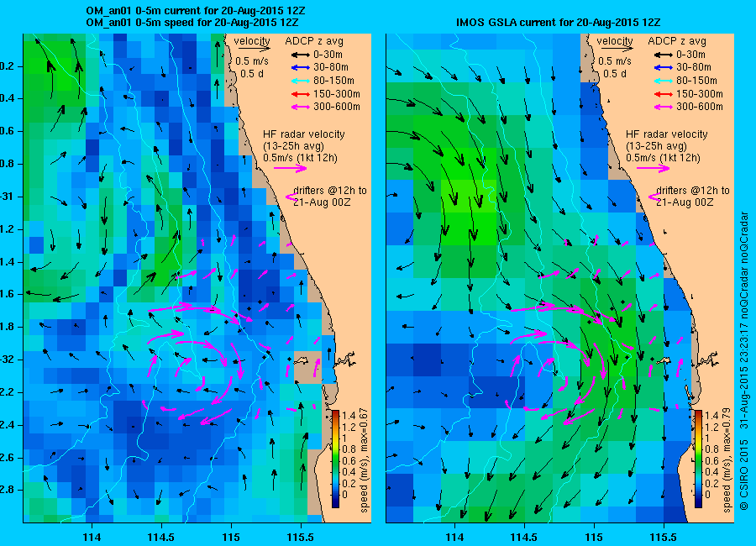Click the magenta drifters arrow marker in left map
The image size is (756, 546).
pyautogui.click(x=291, y=197)
